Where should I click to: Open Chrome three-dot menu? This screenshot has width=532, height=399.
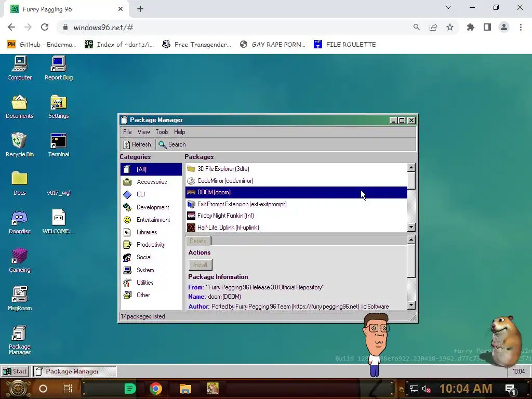point(521,27)
